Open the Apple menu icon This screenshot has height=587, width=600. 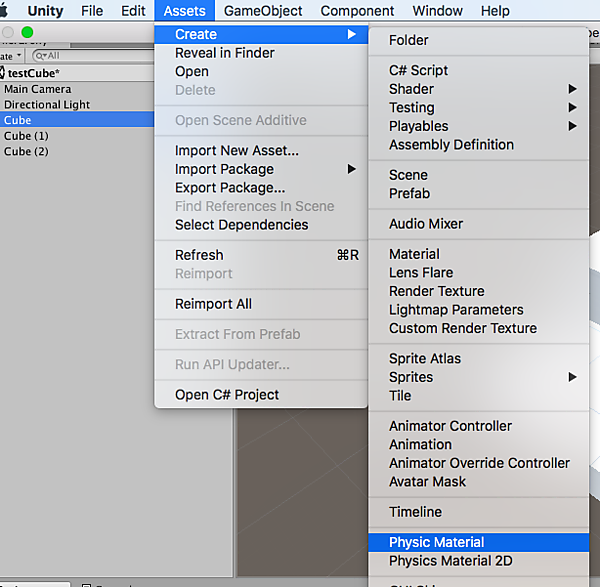pos(3,11)
